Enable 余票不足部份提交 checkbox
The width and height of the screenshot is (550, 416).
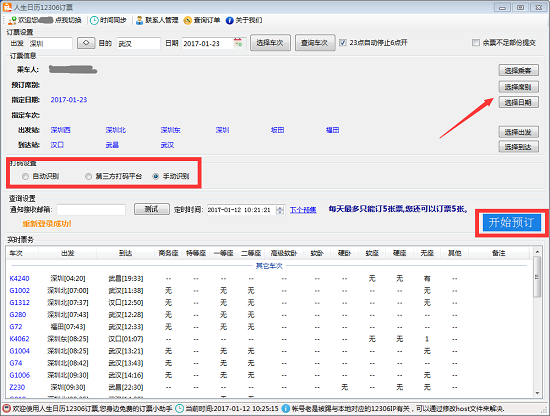tap(476, 43)
